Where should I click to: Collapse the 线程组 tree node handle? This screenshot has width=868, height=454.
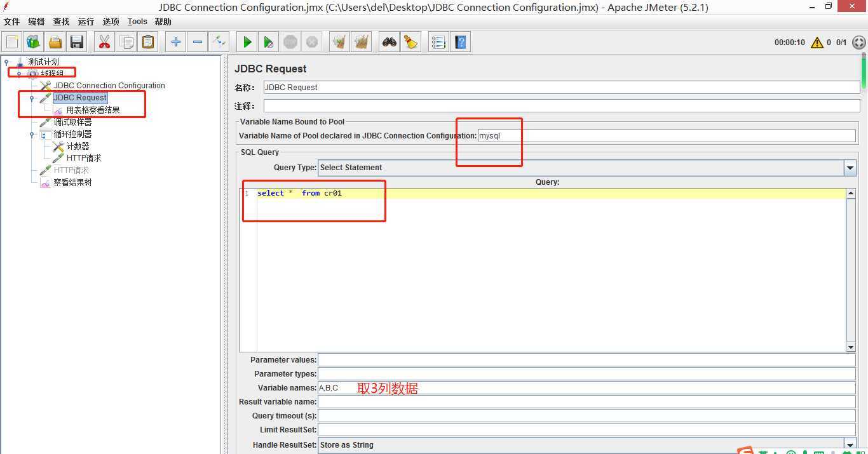click(x=19, y=74)
